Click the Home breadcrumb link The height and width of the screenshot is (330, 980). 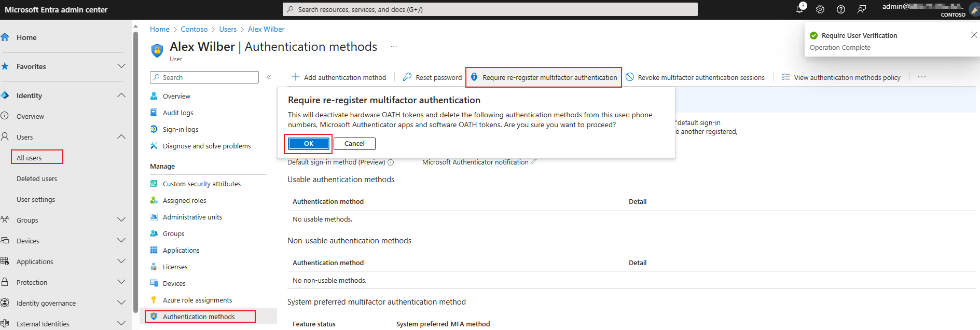pos(159,29)
